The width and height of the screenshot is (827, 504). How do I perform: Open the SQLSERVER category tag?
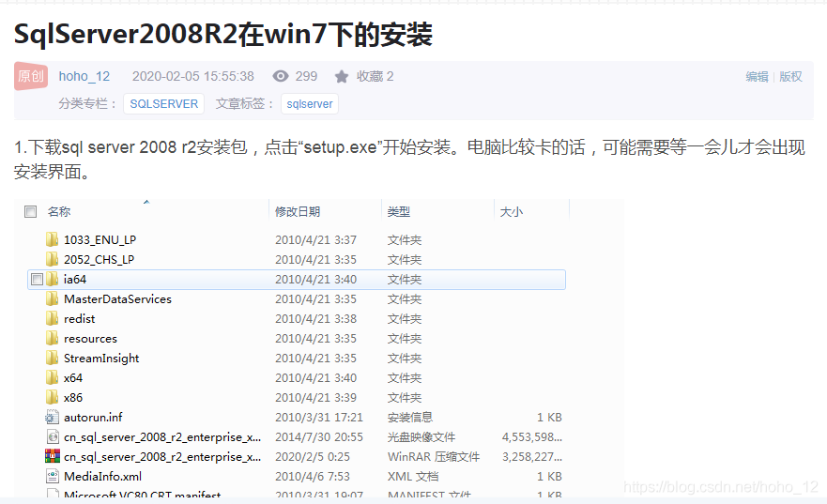(164, 104)
